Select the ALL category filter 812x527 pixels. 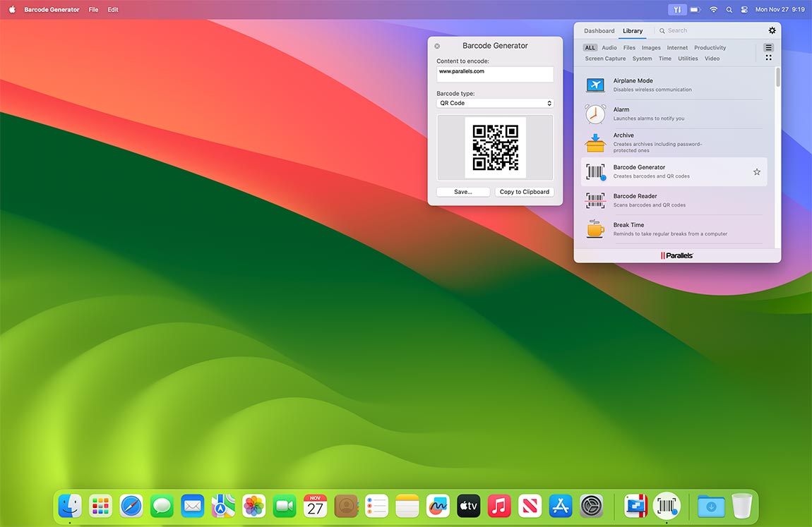click(x=590, y=47)
